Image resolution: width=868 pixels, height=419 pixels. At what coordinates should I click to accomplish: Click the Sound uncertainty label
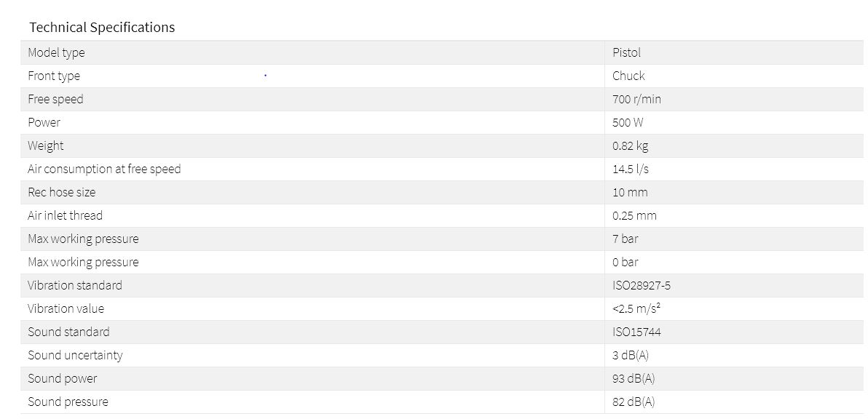(x=75, y=355)
